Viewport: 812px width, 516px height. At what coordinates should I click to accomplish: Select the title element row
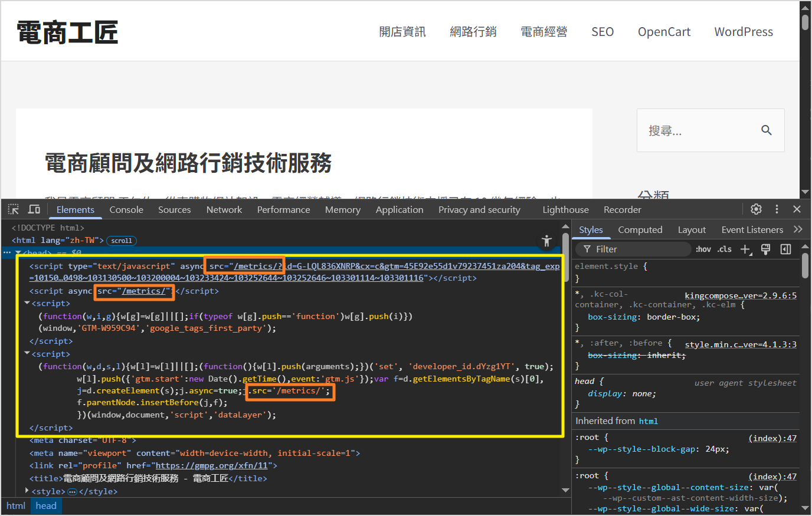pos(287,478)
